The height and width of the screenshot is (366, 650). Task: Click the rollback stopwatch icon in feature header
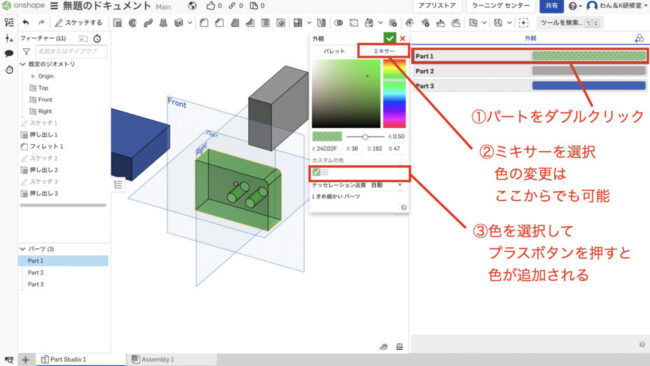point(97,39)
